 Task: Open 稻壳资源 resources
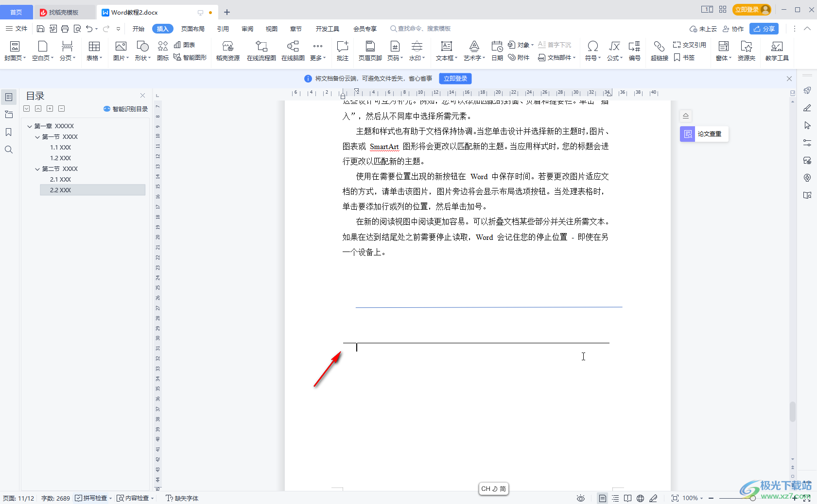[228, 51]
